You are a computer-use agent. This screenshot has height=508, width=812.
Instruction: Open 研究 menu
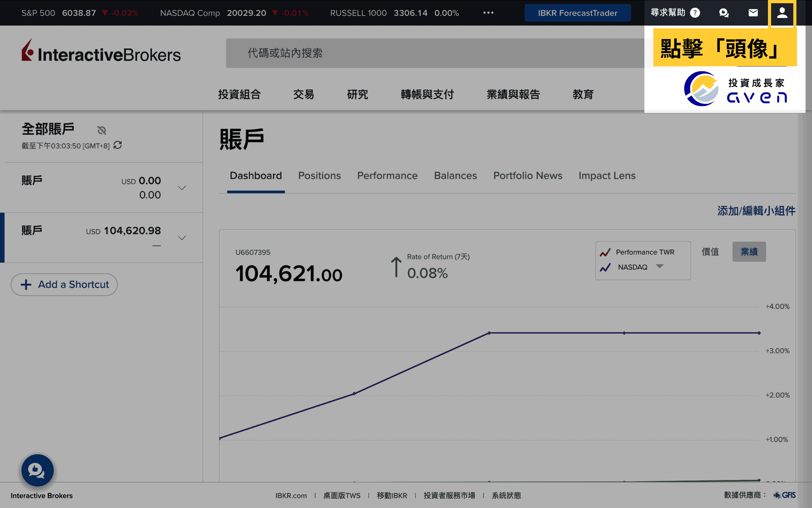[x=357, y=94]
